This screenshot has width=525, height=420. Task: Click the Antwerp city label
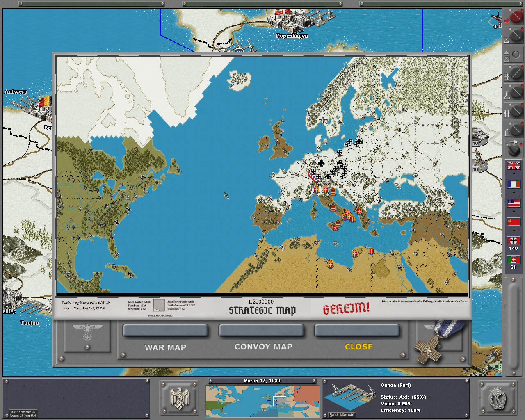click(16, 91)
